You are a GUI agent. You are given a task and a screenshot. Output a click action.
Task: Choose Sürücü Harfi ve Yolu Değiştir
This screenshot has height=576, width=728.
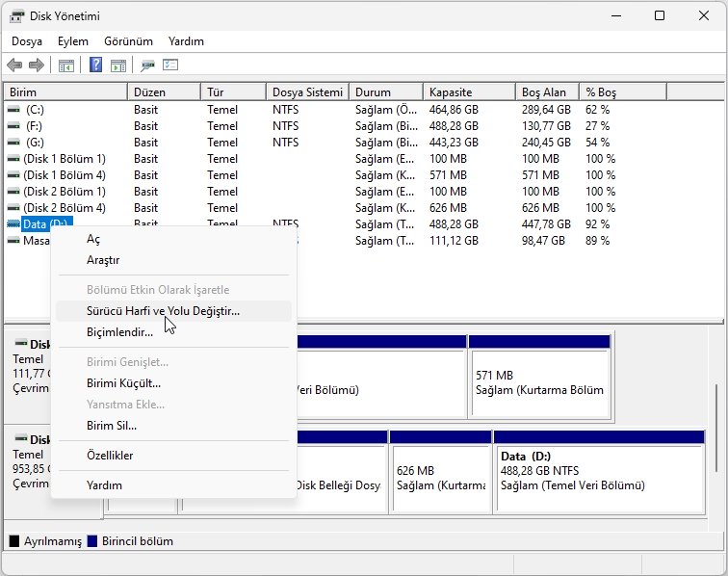163,311
